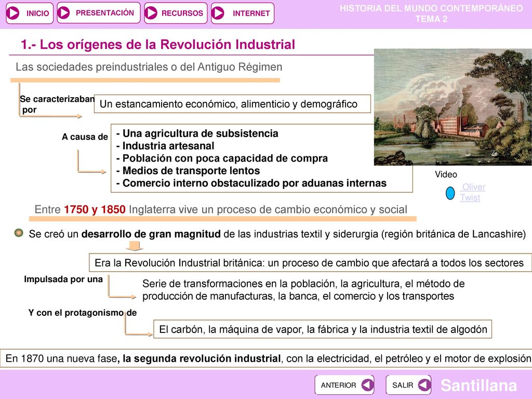
Task: Go to the INTERNET section
Action: coord(242,13)
